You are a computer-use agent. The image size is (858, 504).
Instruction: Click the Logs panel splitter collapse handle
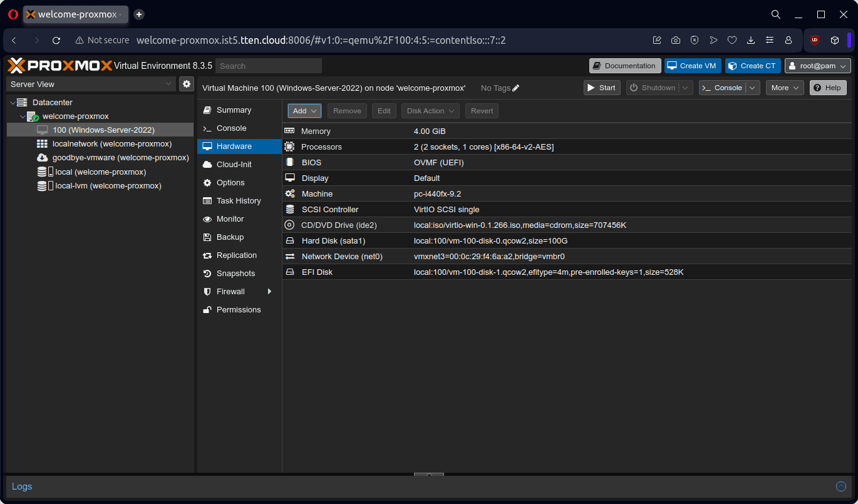click(x=429, y=475)
